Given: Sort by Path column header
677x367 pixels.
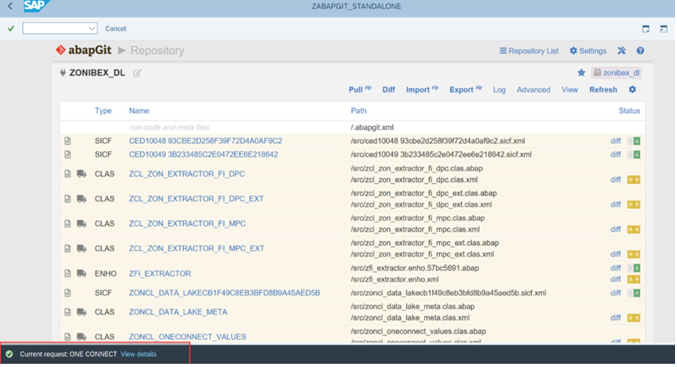Looking at the screenshot, I should click(358, 111).
